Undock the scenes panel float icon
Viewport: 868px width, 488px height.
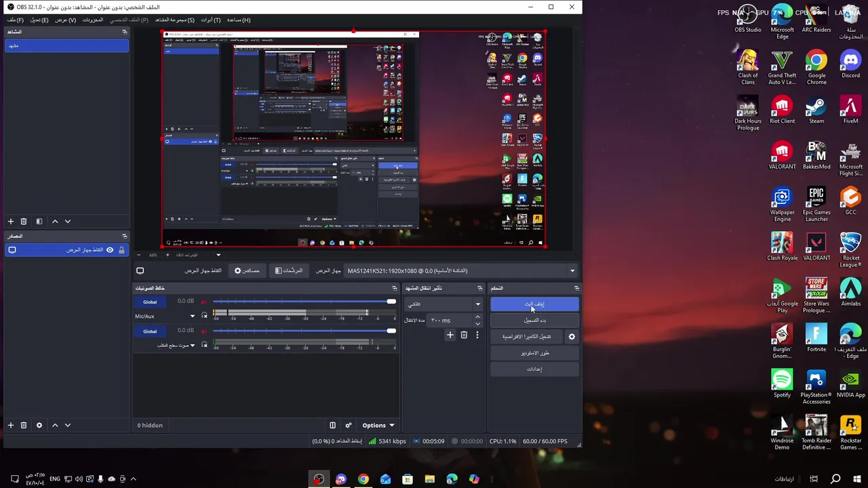(124, 32)
